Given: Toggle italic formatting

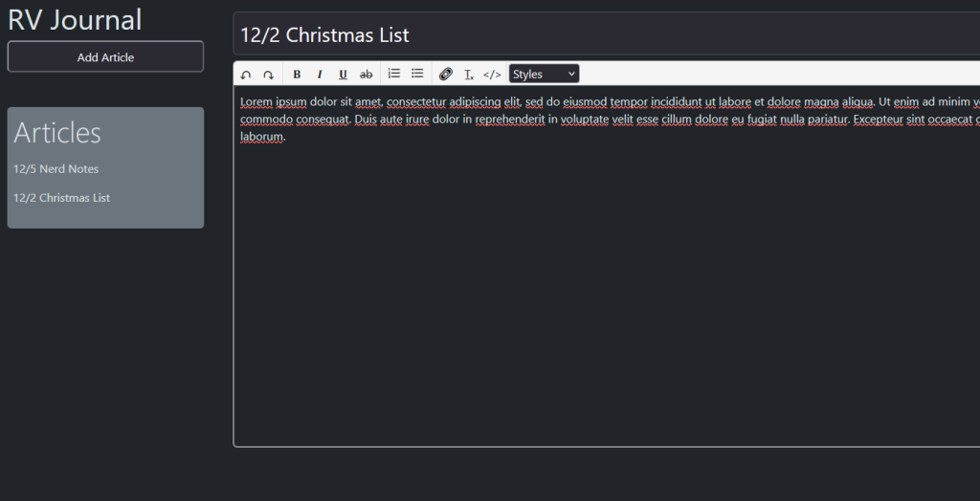Looking at the screenshot, I should 320,75.
